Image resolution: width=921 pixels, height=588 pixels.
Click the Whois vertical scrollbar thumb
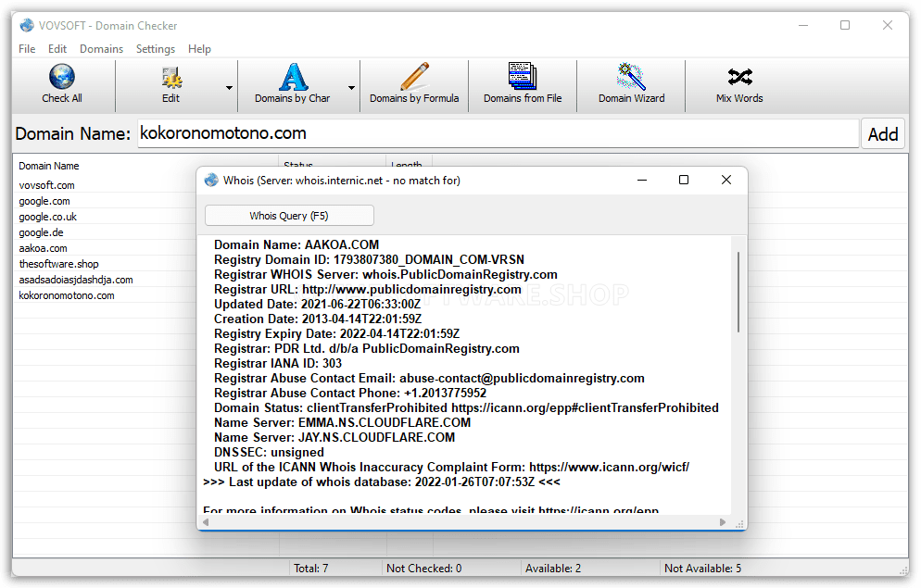[738, 292]
